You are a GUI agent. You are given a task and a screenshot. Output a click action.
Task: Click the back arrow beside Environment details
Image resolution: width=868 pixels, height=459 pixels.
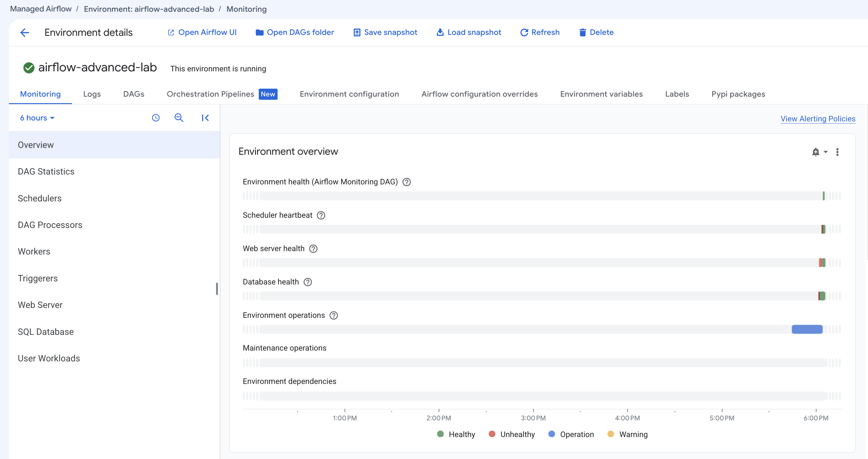(x=25, y=33)
